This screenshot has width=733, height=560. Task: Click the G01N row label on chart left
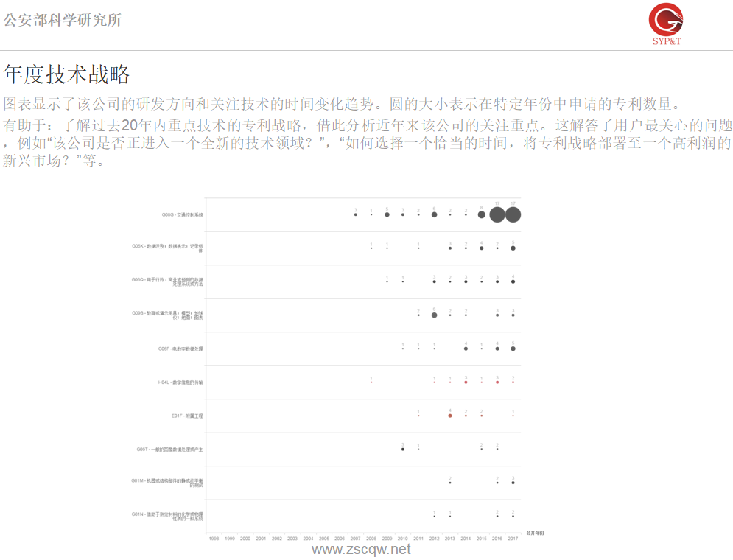point(168,515)
